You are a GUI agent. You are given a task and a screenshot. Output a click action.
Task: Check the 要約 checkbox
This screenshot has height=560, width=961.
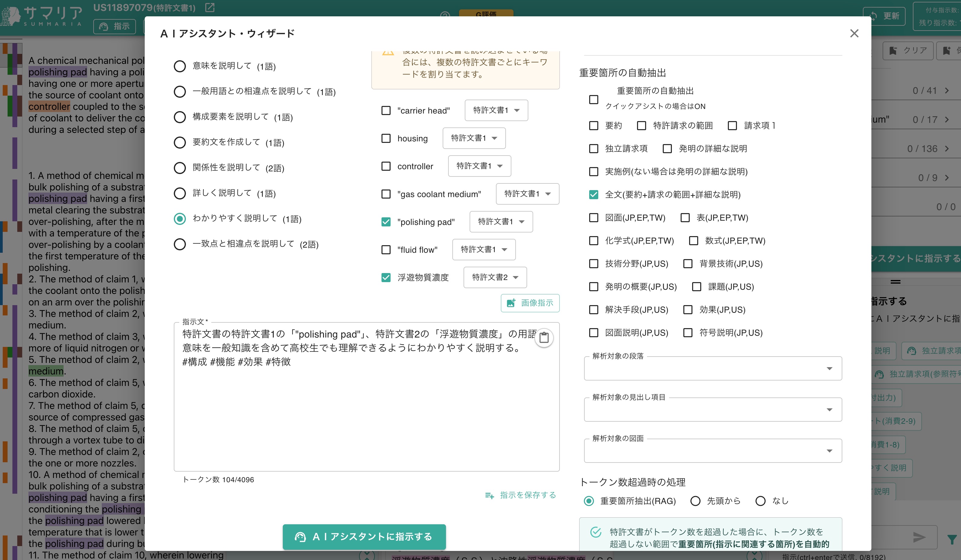pyautogui.click(x=594, y=126)
